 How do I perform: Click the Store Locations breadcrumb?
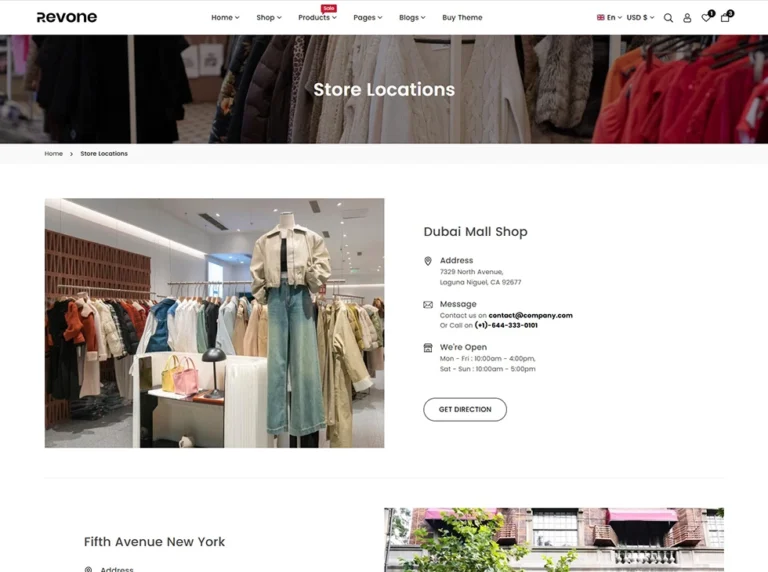tap(104, 153)
